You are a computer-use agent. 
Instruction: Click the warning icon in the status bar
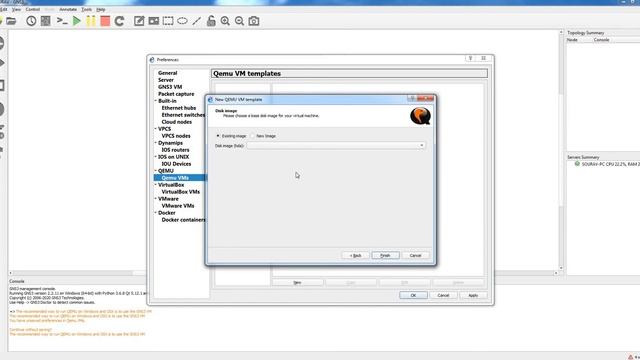point(631,357)
